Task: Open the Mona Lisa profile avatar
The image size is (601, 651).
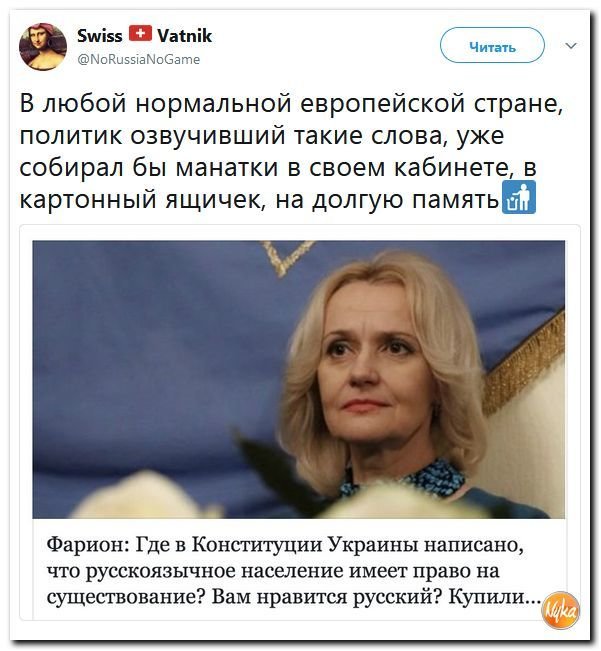Action: click(43, 46)
